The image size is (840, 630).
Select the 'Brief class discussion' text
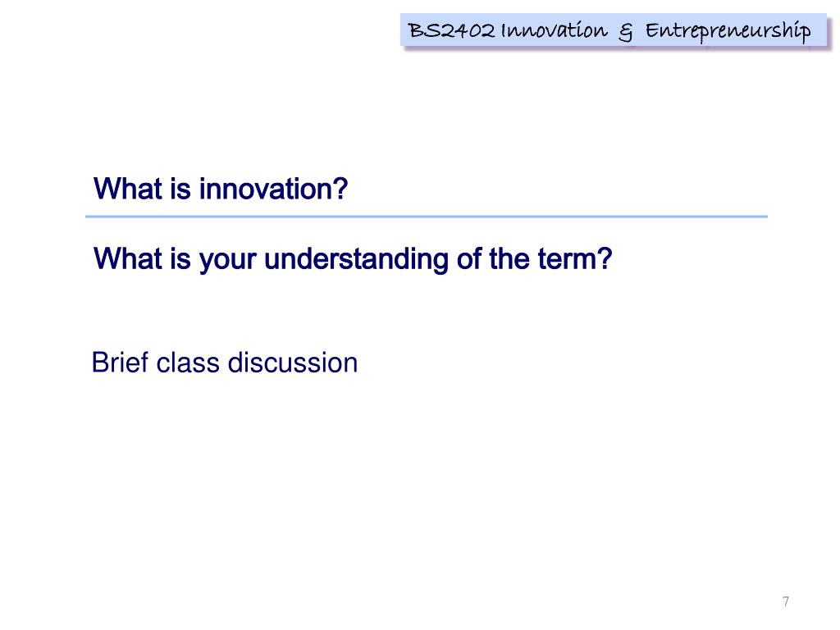point(225,363)
